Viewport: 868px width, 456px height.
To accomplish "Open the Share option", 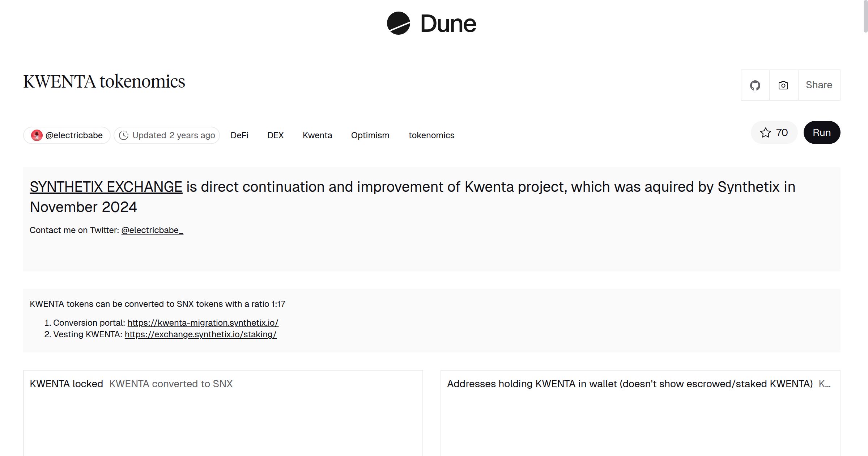I will click(818, 85).
